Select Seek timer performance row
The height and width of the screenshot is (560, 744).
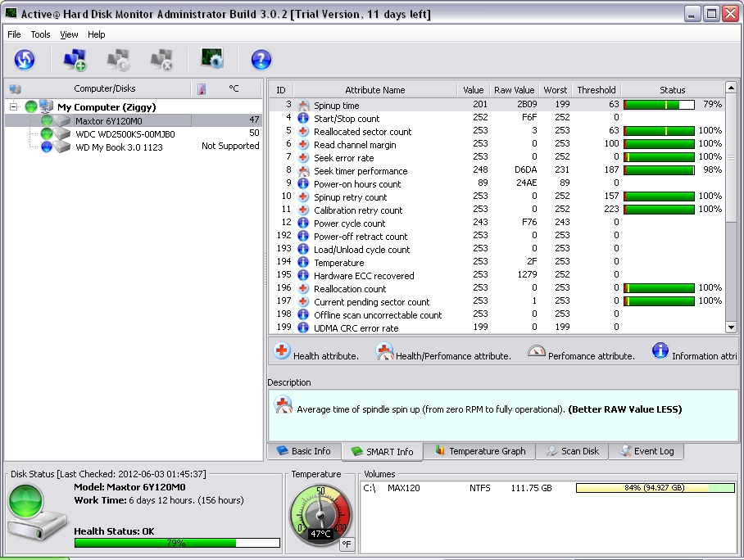coord(497,171)
